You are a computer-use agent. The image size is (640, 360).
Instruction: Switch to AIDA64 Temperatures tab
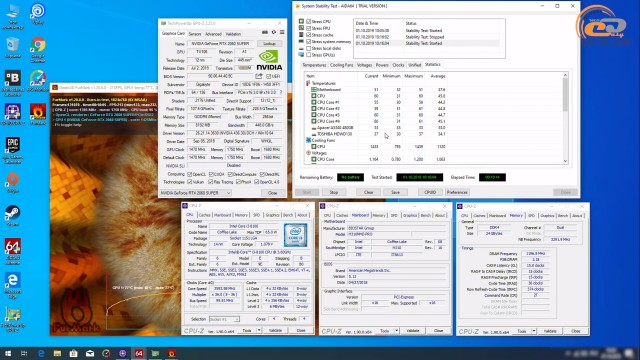click(x=314, y=65)
